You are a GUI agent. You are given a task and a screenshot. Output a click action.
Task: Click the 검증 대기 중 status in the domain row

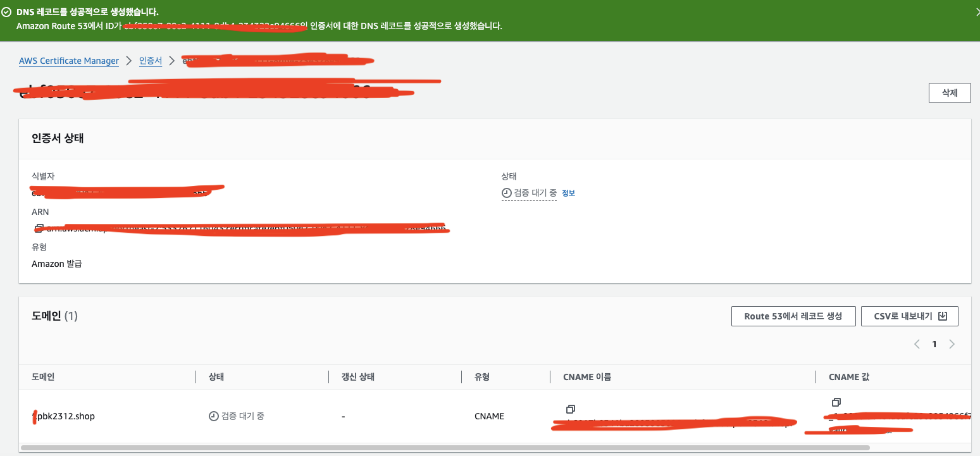tap(237, 416)
